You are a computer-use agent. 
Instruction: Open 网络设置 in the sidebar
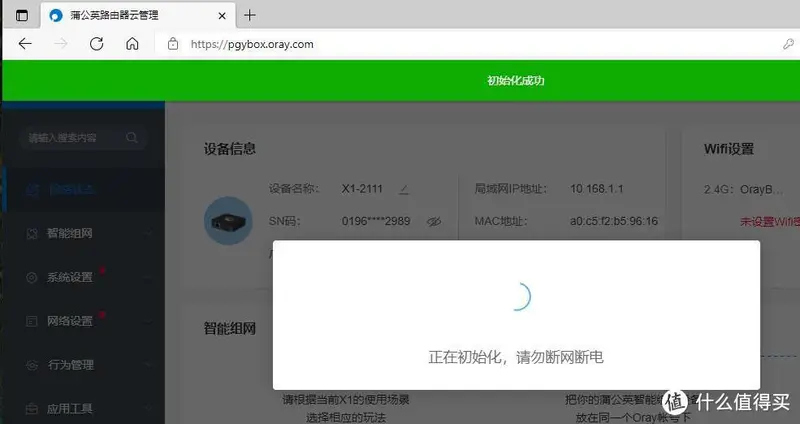tap(84, 321)
